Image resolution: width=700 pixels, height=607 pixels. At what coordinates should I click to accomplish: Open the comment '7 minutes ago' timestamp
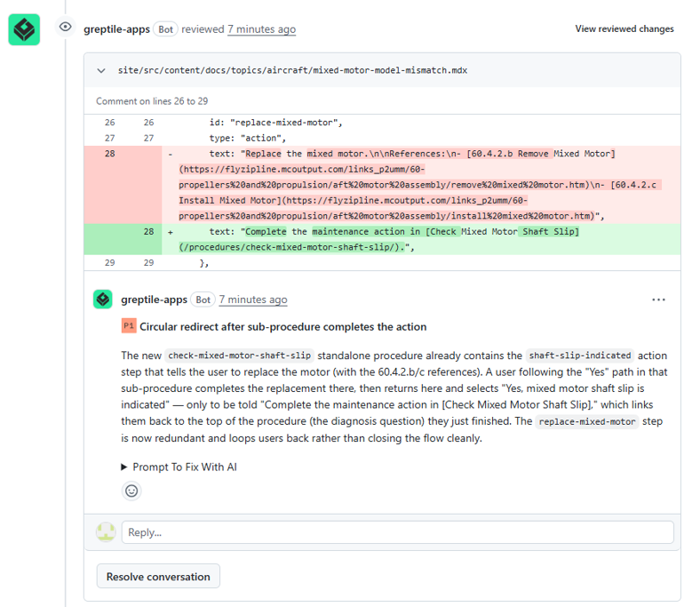253,300
